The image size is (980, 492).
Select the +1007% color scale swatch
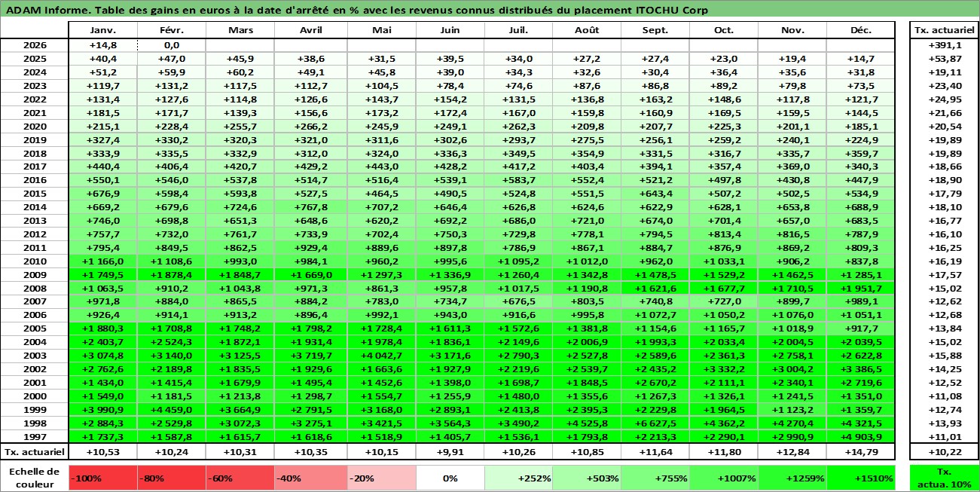click(724, 478)
